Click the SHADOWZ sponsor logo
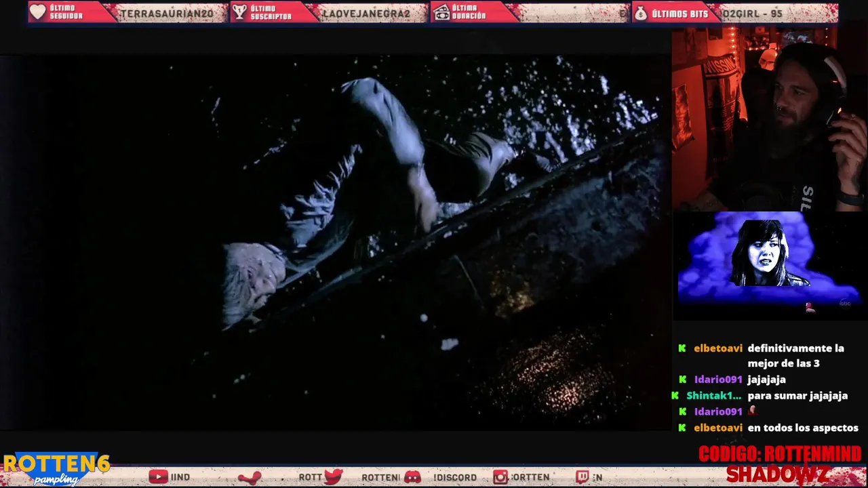868x488 pixels. pyautogui.click(x=777, y=474)
